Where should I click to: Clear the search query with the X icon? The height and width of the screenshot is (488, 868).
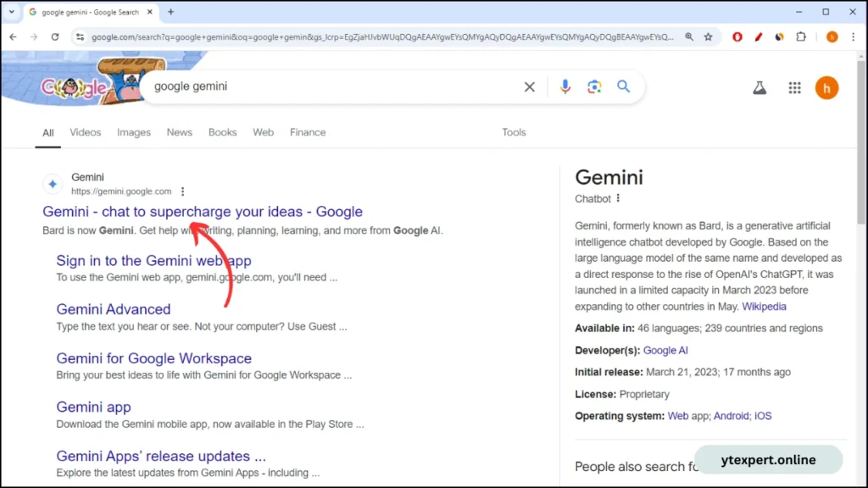(x=529, y=86)
